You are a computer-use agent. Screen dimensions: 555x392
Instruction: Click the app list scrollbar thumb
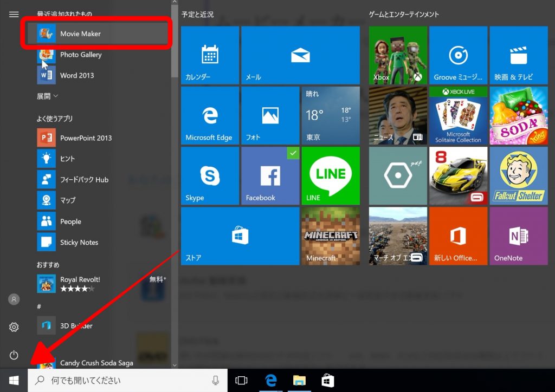(x=175, y=42)
